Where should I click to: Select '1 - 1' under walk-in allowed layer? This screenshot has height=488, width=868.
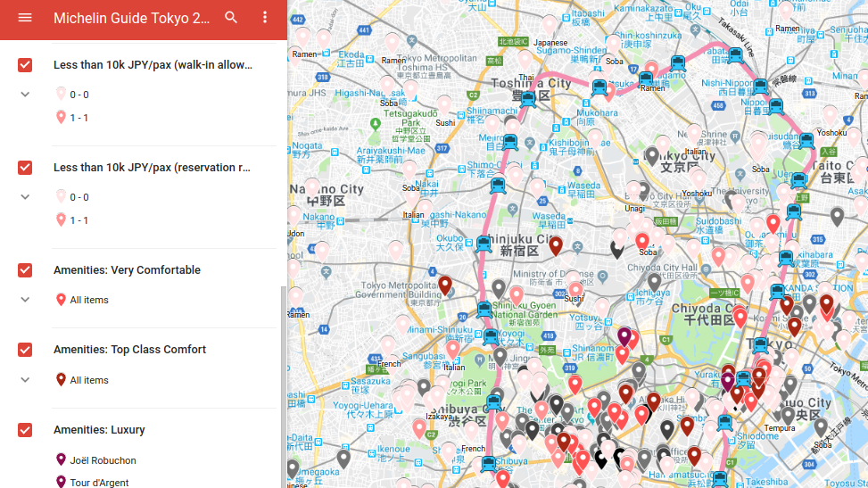[79, 118]
